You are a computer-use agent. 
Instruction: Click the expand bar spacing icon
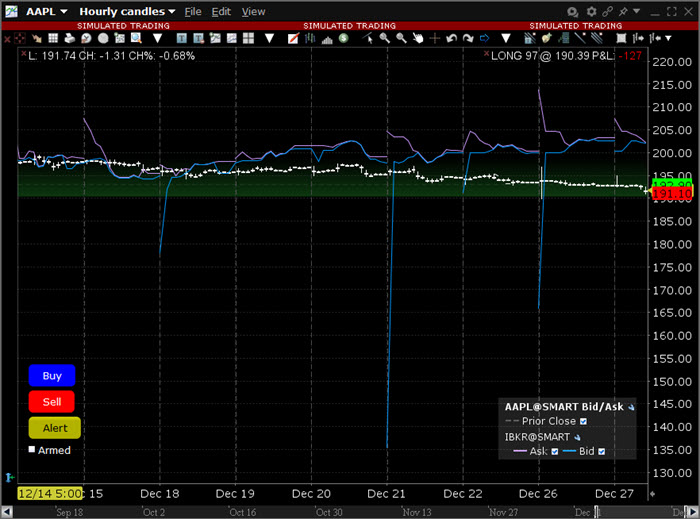(x=639, y=38)
